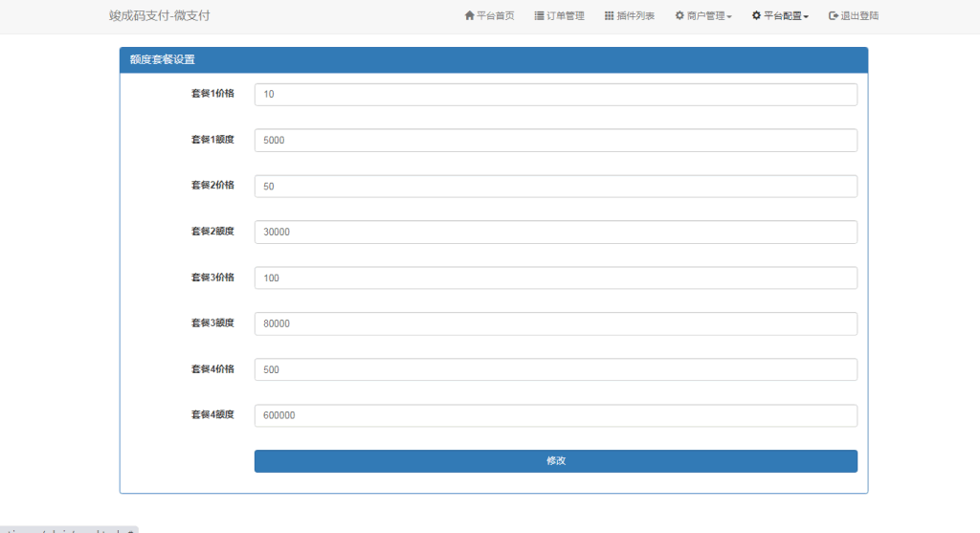980x533 pixels.
Task: Expand the 商户管理 dropdown caret
Action: point(730,17)
